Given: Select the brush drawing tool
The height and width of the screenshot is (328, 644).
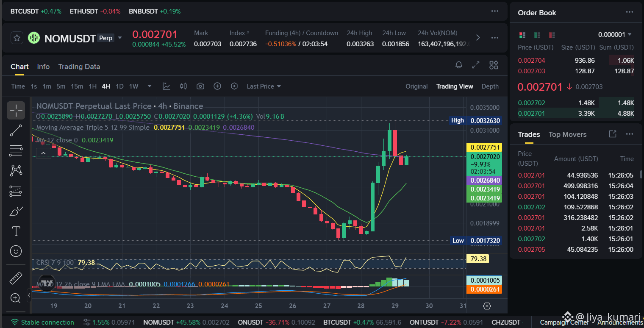Looking at the screenshot, I should [x=16, y=211].
